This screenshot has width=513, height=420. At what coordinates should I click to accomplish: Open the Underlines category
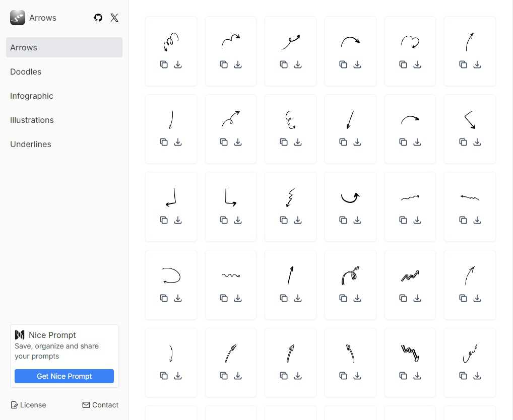[31, 144]
